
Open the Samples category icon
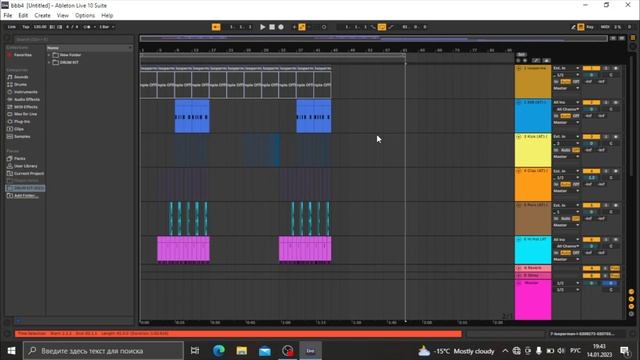pyautogui.click(x=10, y=136)
